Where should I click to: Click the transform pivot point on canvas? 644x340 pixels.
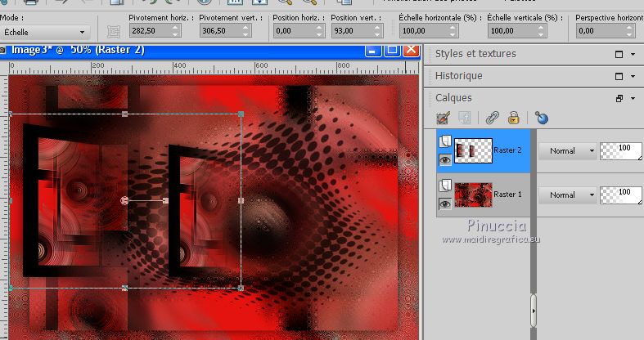coord(124,200)
